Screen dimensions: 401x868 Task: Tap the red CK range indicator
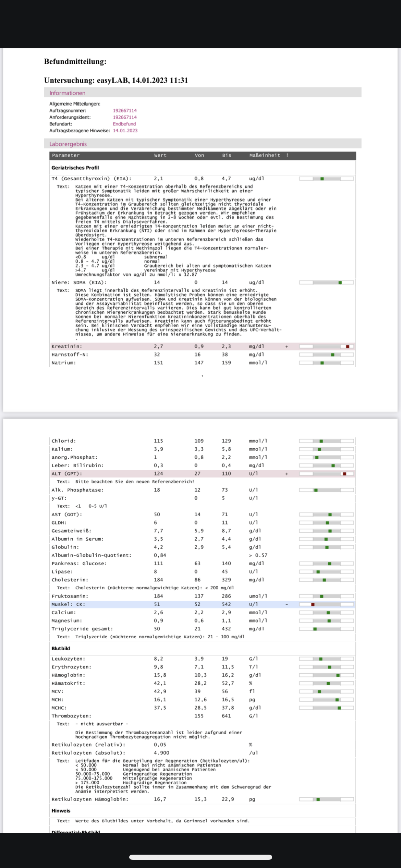(313, 604)
